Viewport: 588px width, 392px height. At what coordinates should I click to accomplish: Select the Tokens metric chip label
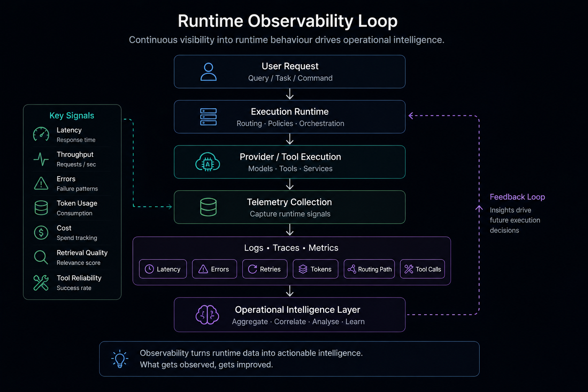pyautogui.click(x=321, y=269)
